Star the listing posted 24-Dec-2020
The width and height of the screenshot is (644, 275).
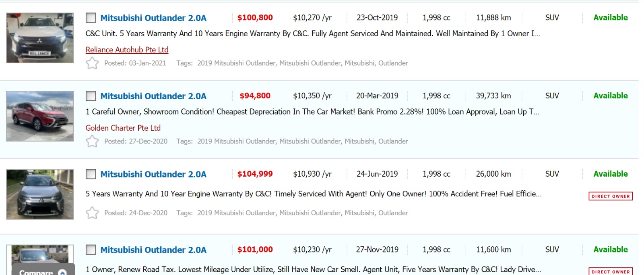[92, 212]
